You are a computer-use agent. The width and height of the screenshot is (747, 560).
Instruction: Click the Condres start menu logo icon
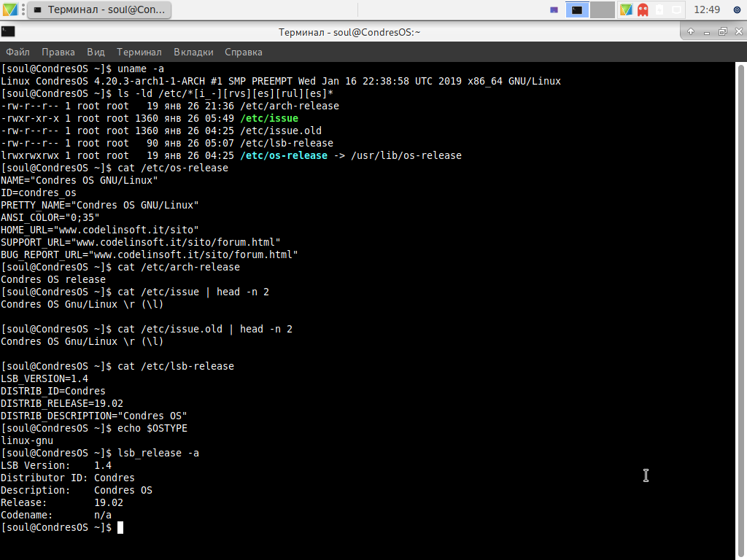coord(10,9)
